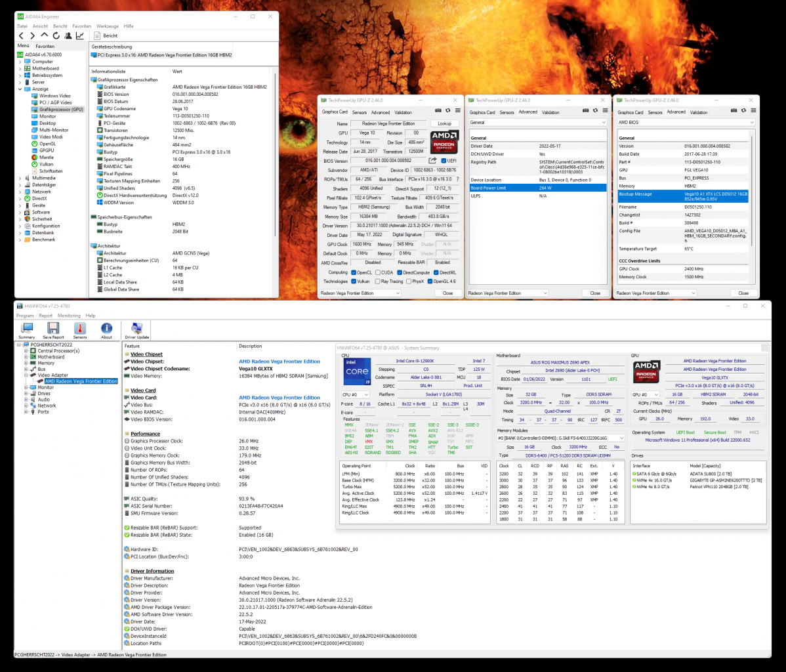Click the GPU-Z BIOS Version field
Image resolution: width=786 pixels, height=672 pixels.
[x=388, y=161]
